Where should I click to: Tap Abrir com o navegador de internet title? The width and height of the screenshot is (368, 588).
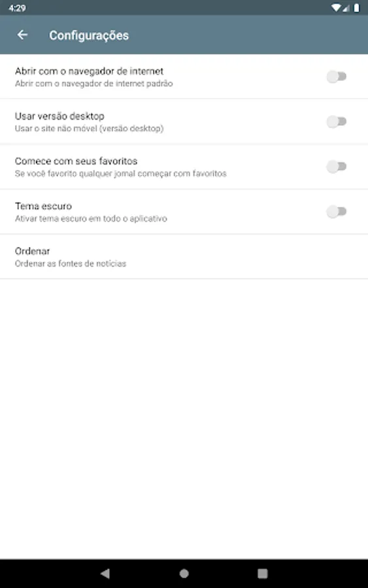point(89,71)
